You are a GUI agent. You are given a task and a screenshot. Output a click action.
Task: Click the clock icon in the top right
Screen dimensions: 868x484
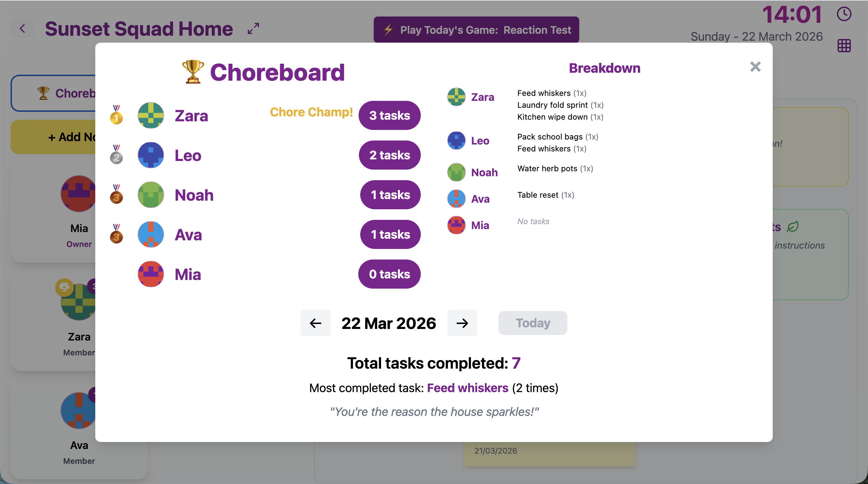844,14
